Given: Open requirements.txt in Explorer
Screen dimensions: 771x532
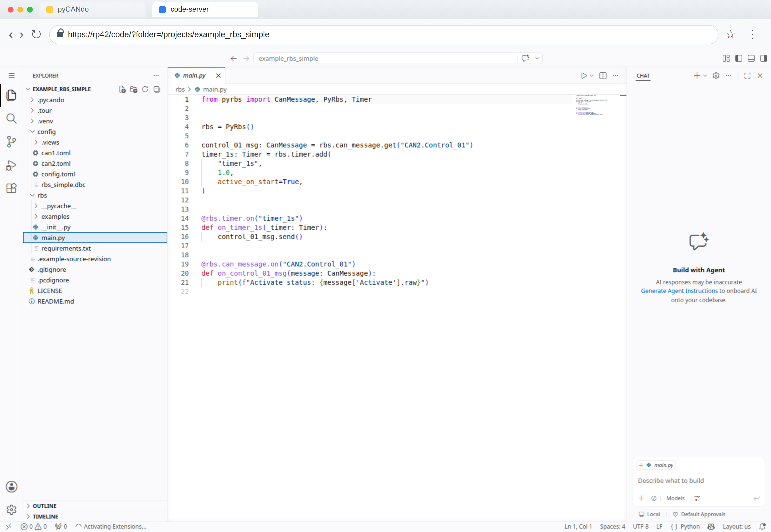Looking at the screenshot, I should click(95, 248).
